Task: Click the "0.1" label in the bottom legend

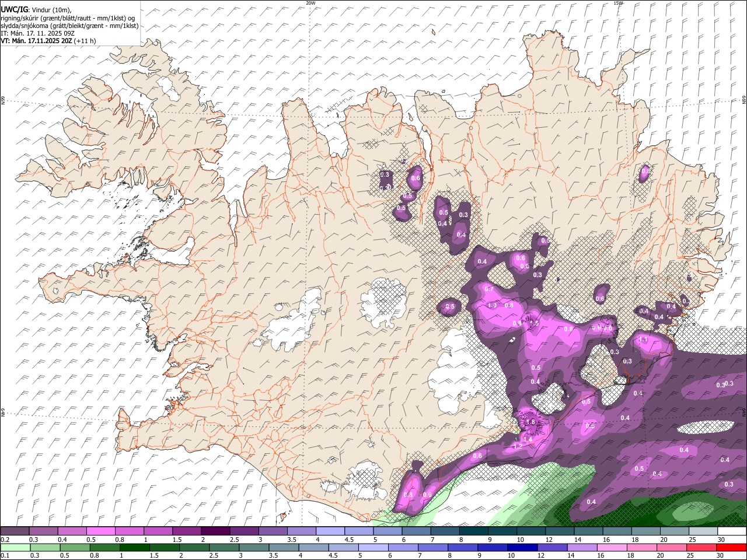Action: coord(6,555)
